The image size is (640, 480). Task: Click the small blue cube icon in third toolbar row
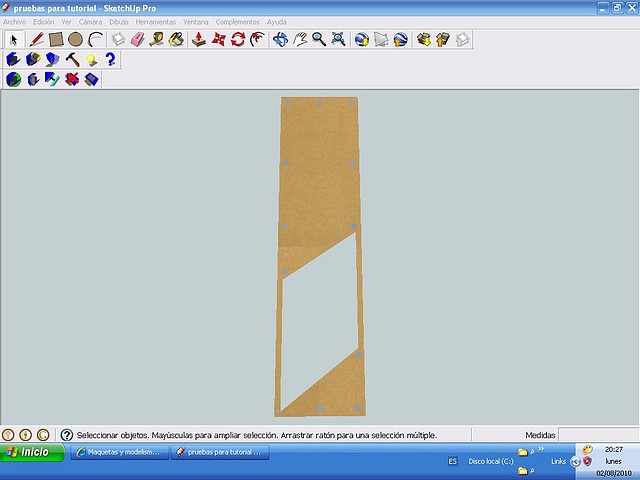click(33, 79)
